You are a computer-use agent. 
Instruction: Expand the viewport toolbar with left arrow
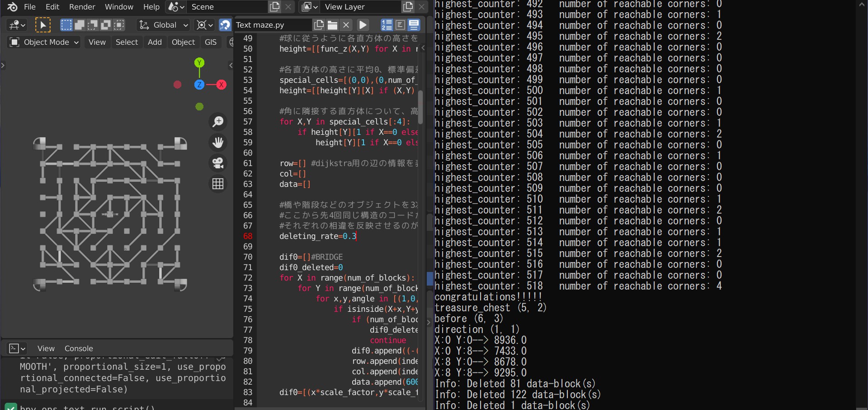pos(3,66)
